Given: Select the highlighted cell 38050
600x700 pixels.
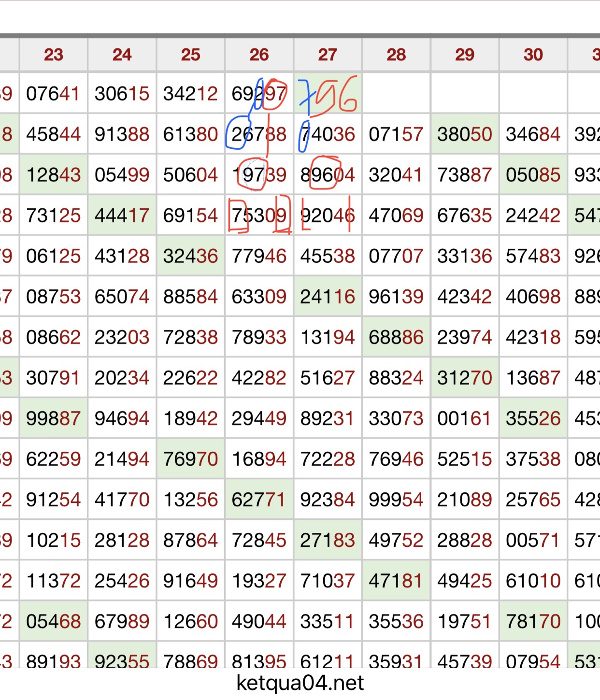Looking at the screenshot, I should click(x=464, y=135).
